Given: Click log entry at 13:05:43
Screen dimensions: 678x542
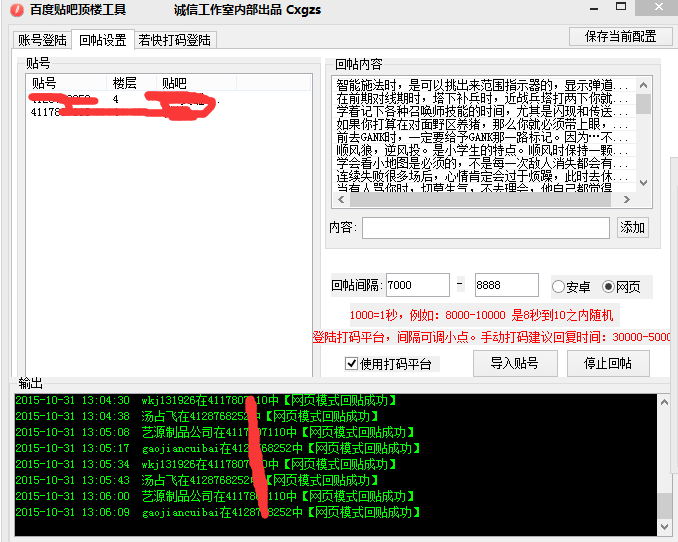Looking at the screenshot, I should 197,480.
